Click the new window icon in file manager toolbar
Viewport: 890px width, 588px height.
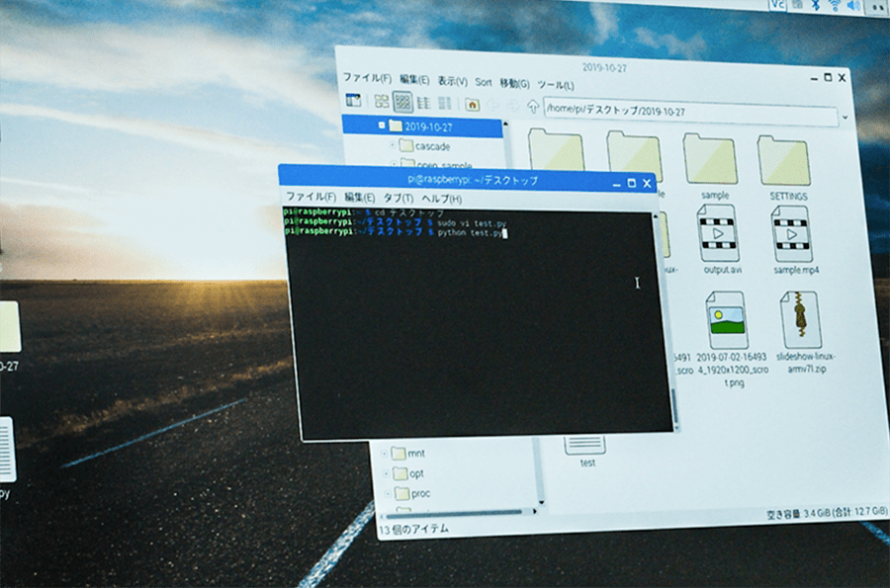click(353, 101)
